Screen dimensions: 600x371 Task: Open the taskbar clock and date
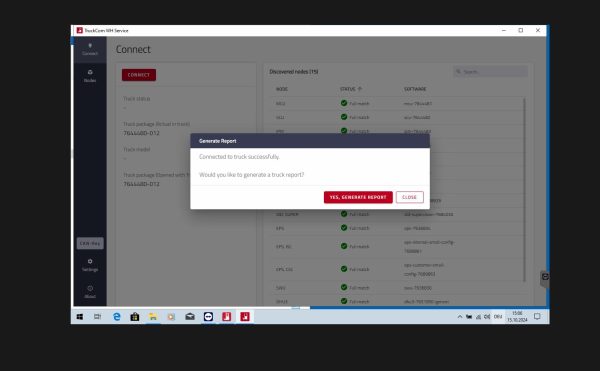(x=517, y=317)
